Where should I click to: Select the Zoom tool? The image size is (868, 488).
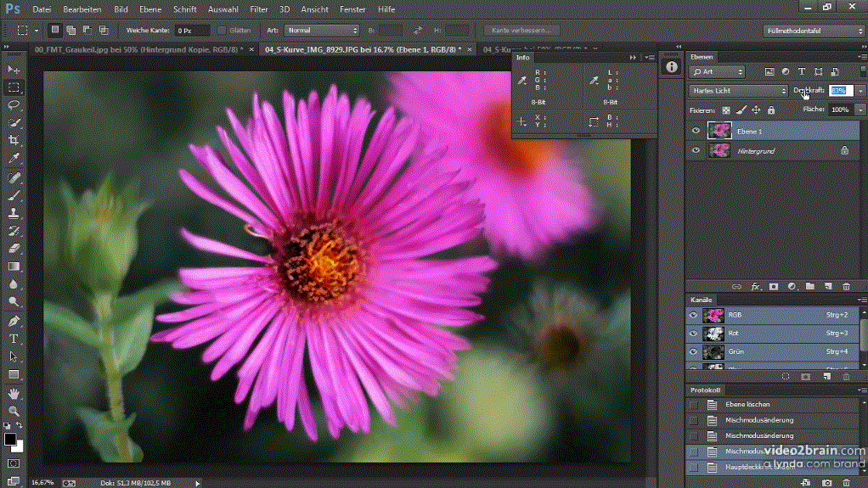tap(14, 411)
